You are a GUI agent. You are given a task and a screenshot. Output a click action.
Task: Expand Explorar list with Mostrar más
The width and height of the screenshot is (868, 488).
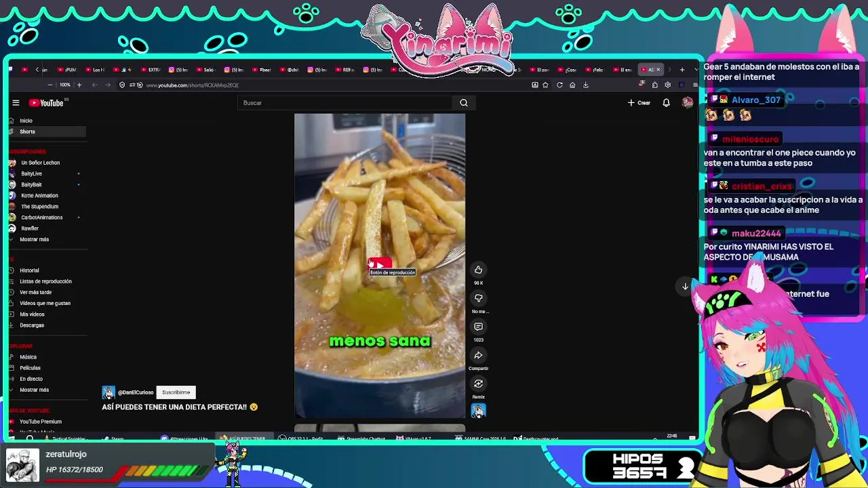(x=34, y=390)
